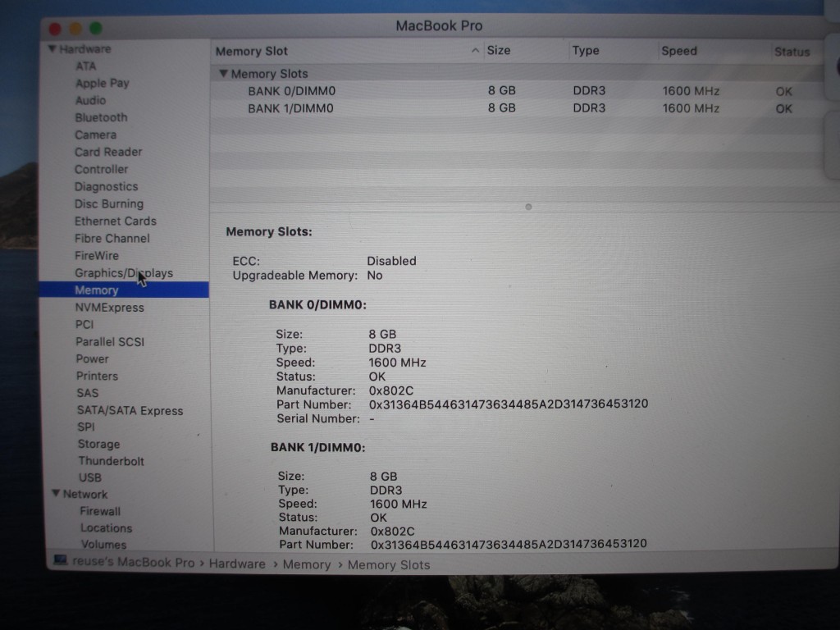Open Ethernet Cards section
840x630 pixels.
(x=115, y=221)
